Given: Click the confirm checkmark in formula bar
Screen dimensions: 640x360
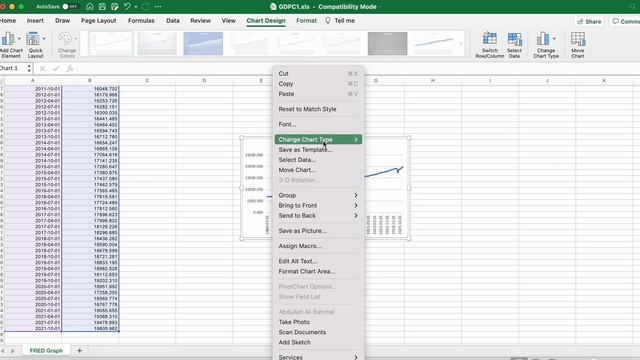Looking at the screenshot, I should coord(56,69).
